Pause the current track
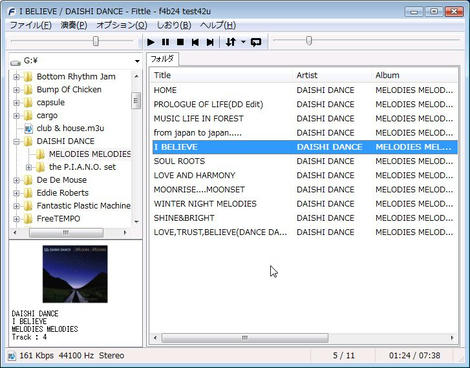This screenshot has width=470, height=368. [x=165, y=42]
